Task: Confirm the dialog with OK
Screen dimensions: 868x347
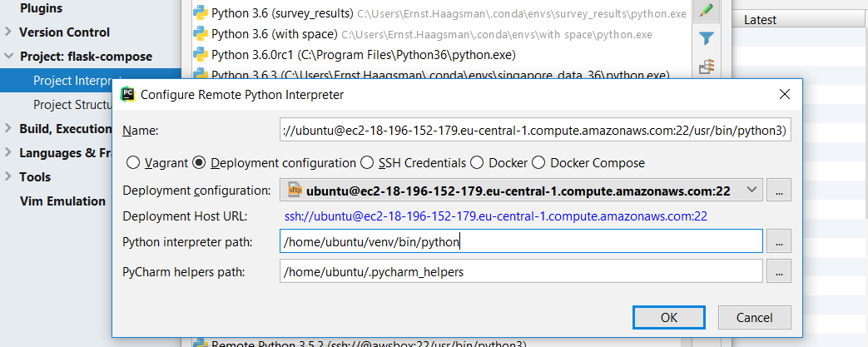Action: 669,318
